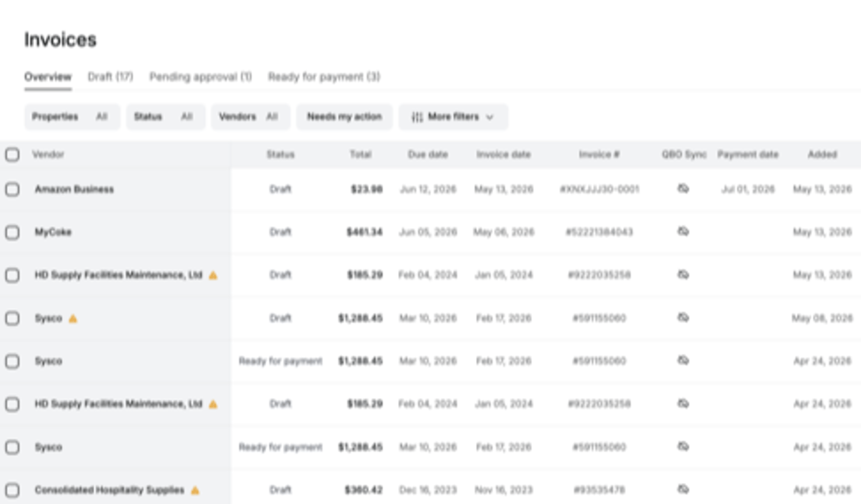This screenshot has height=504, width=861.
Task: Open the Consolidated Hospitality Supplies vendor name
Action: 110,490
